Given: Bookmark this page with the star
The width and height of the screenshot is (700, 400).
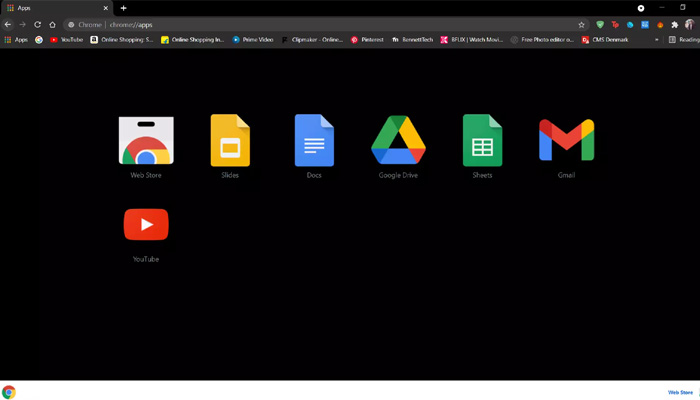Looking at the screenshot, I should pos(581,25).
